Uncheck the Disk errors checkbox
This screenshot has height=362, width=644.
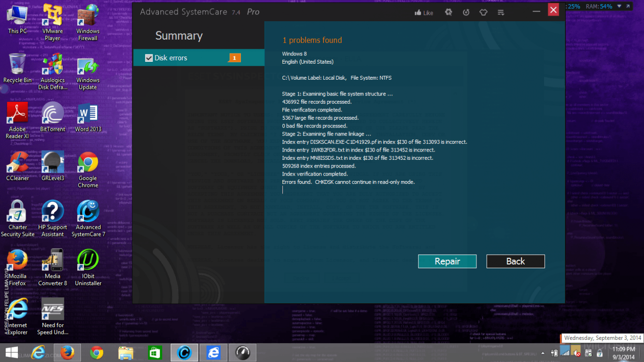[x=149, y=58]
